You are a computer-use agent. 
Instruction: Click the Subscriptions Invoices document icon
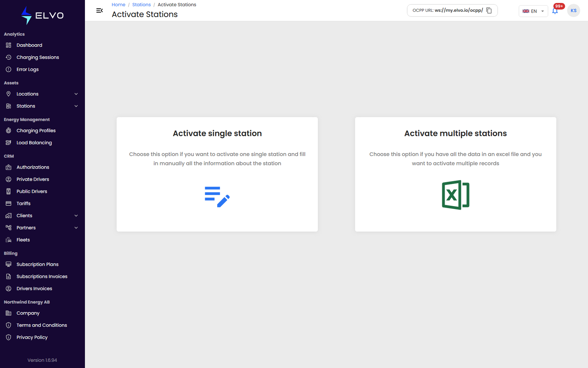8,276
